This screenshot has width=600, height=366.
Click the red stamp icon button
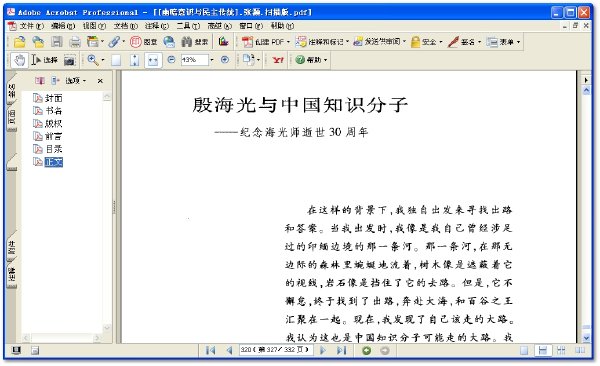tap(143, 41)
